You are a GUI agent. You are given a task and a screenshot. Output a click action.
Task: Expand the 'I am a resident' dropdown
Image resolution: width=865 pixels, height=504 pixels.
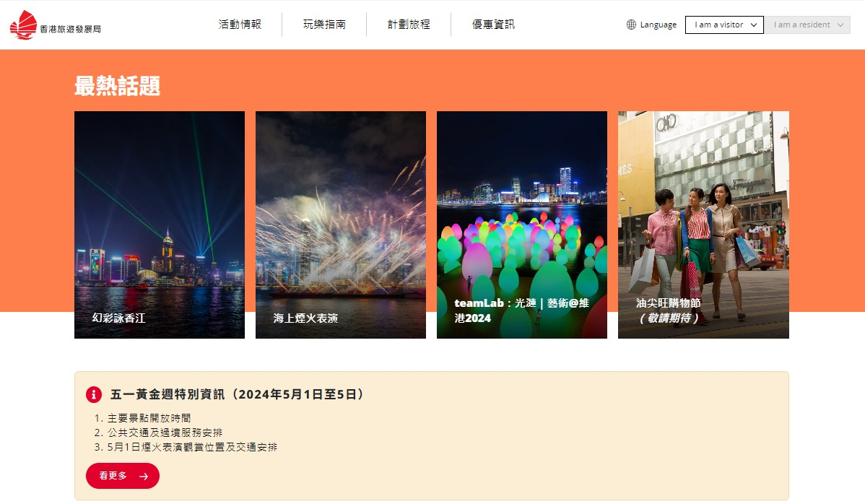(807, 25)
